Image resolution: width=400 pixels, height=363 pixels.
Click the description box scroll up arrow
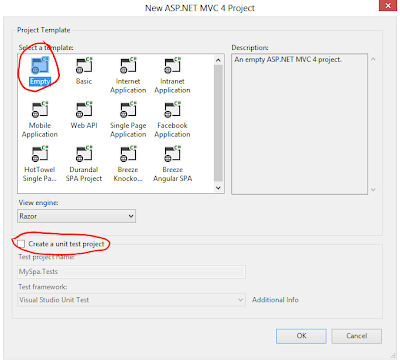[x=373, y=59]
